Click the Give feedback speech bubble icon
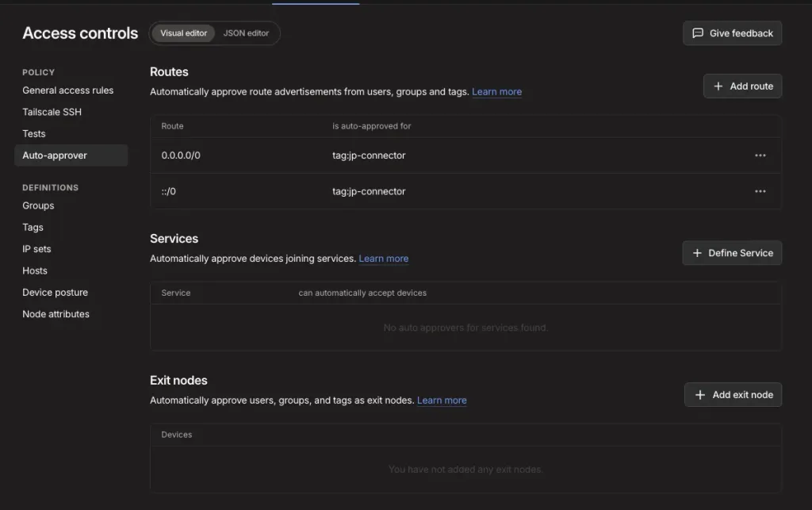812x510 pixels. [x=698, y=33]
